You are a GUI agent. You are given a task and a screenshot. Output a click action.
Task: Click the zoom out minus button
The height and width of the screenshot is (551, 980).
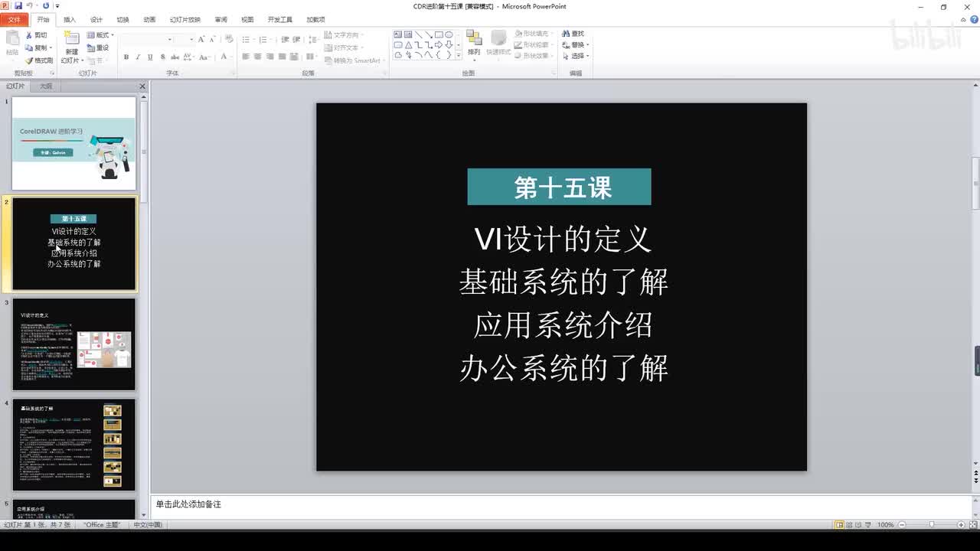point(901,525)
